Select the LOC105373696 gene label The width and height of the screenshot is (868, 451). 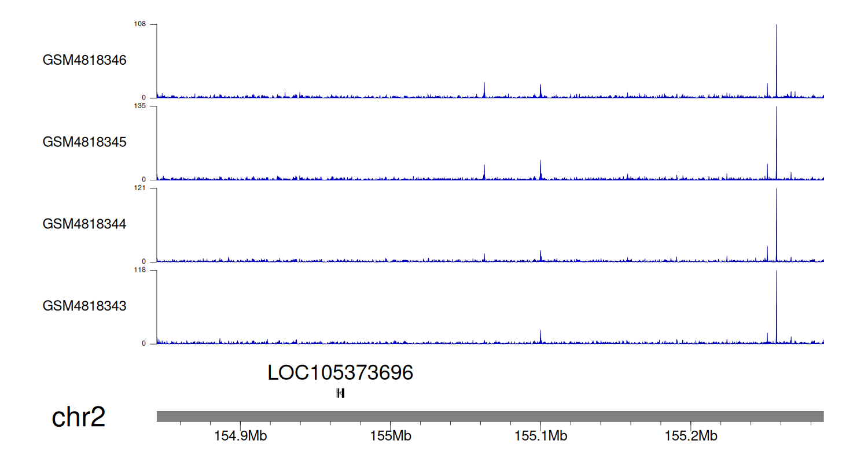(x=340, y=373)
